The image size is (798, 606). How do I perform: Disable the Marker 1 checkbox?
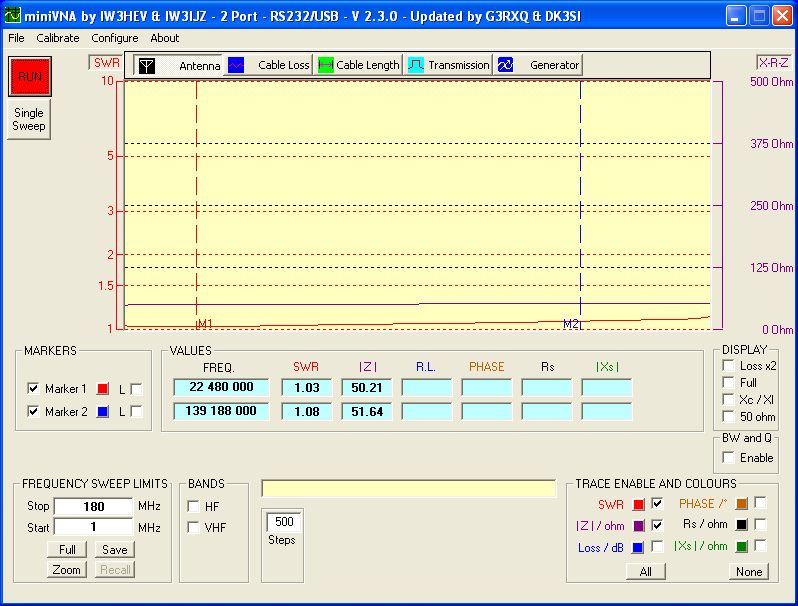[33, 388]
